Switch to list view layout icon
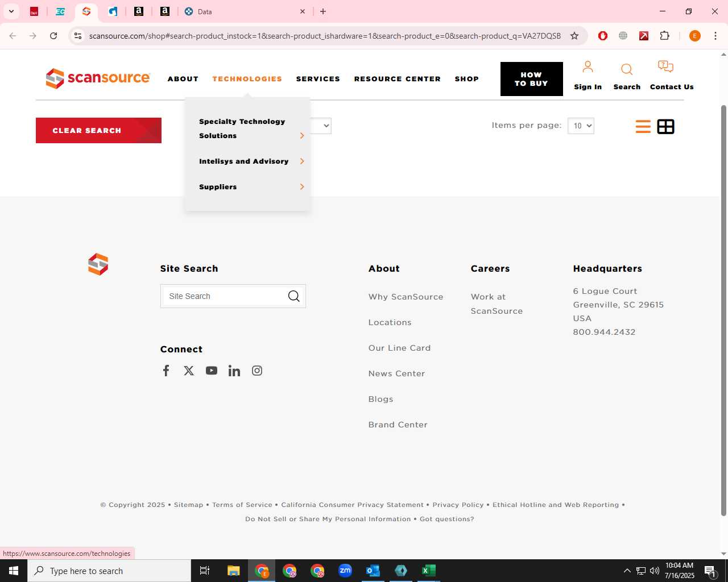 [643, 126]
